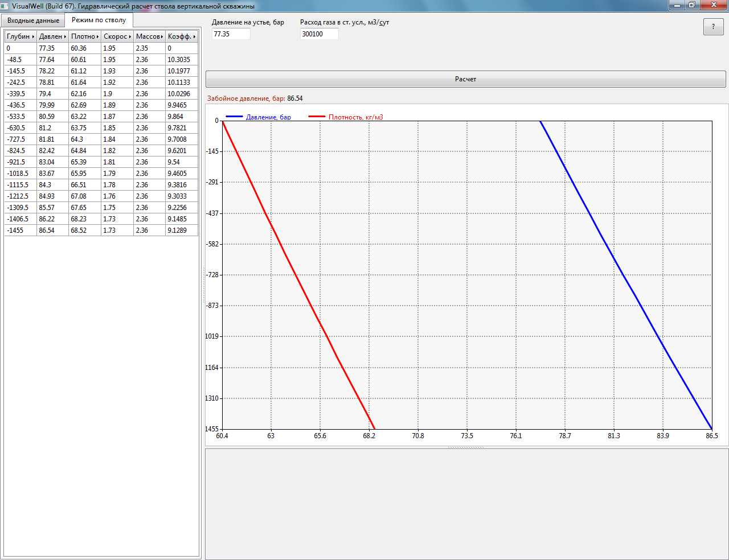Click coefficient cell 10.3035
The image size is (729, 560).
[x=182, y=60]
